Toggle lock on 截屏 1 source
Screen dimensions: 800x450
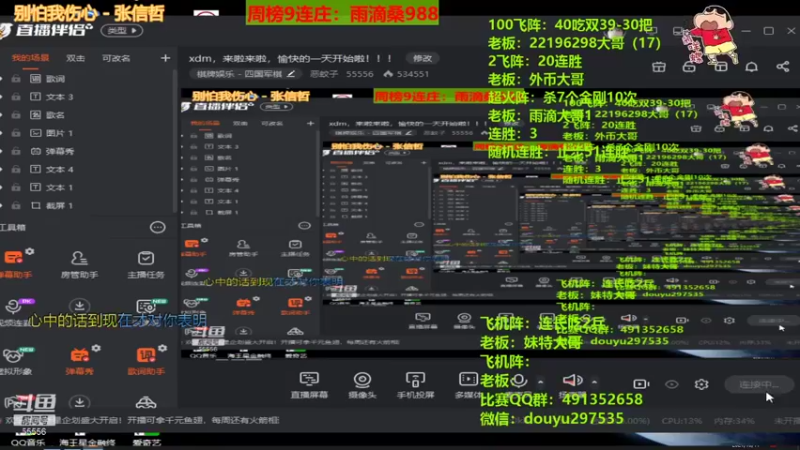pos(16,205)
